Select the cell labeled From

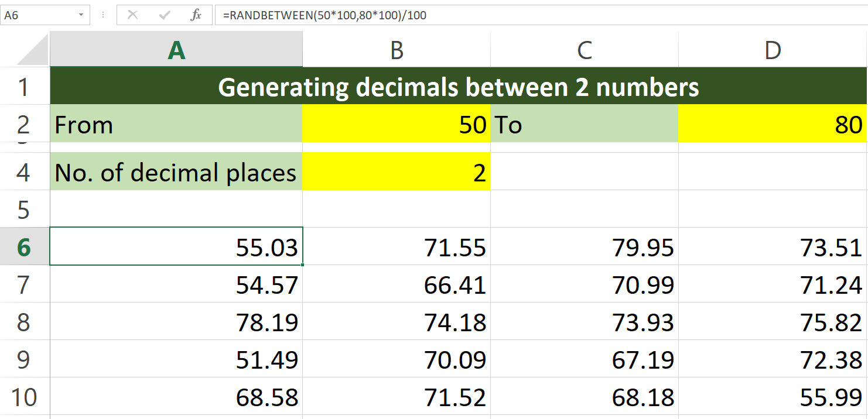coord(175,124)
